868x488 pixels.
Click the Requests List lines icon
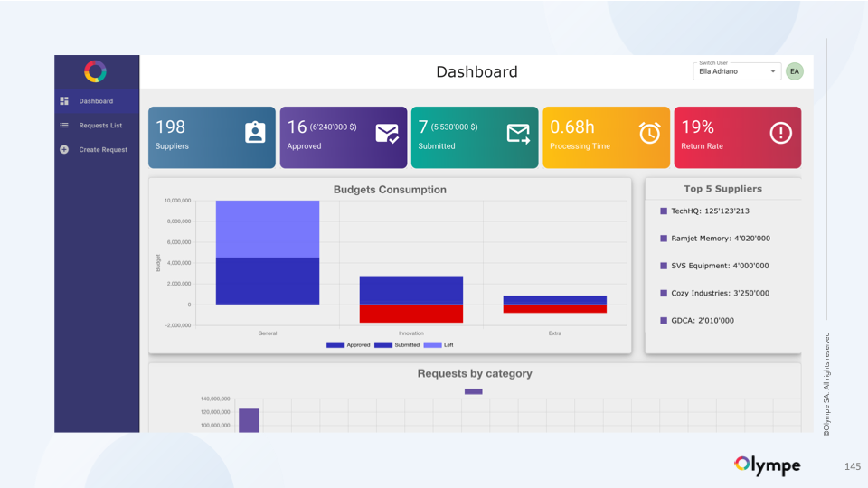click(64, 125)
